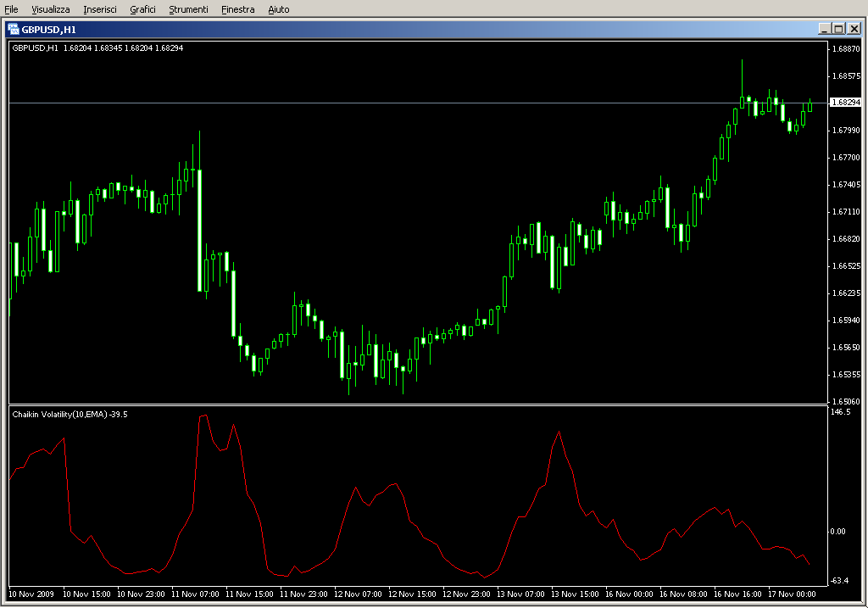868x608 pixels.
Task: Open the Grafici menu
Action: (x=142, y=9)
